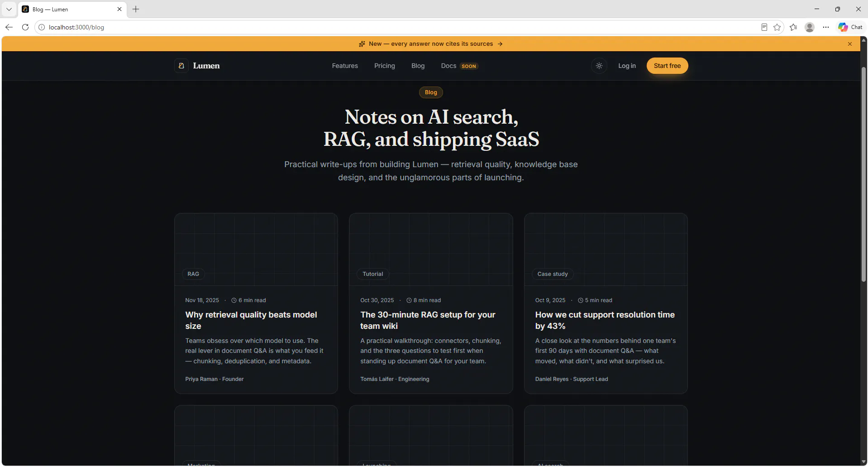Click the RAG category tag
The height and width of the screenshot is (467, 868).
pyautogui.click(x=193, y=274)
